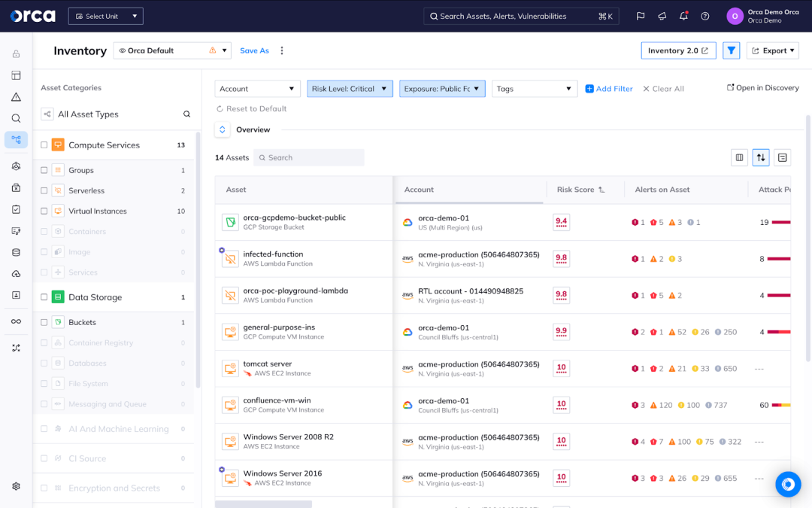Check the CI Source checkbox

44,458
